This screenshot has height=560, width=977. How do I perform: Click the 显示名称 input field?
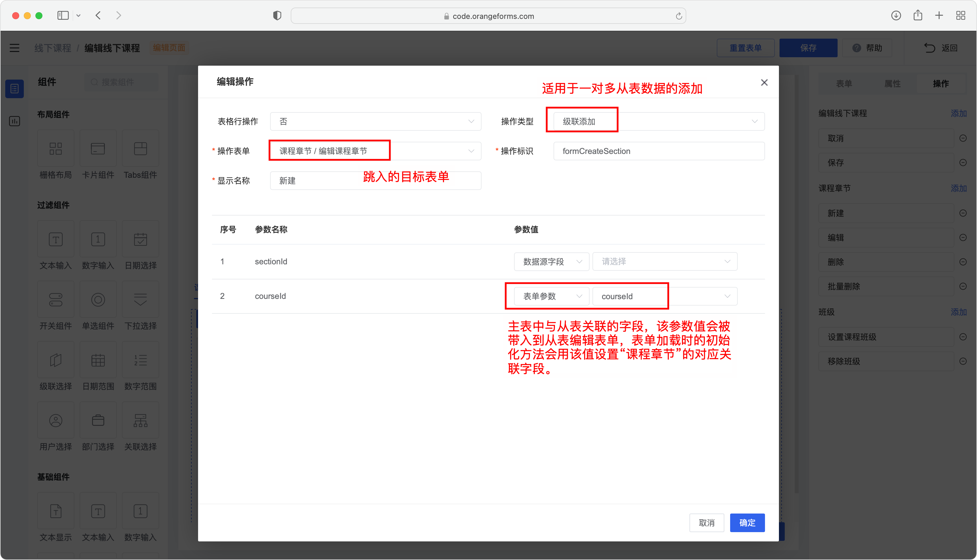tap(375, 180)
